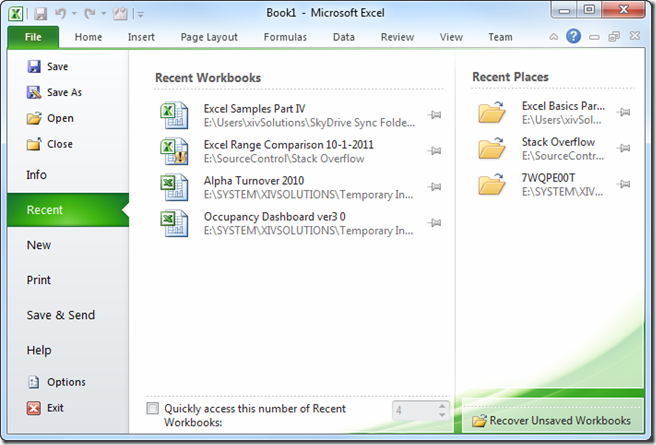Expand the Redo history dropdown arrow
The width and height of the screenshot is (656, 445).
tap(104, 15)
